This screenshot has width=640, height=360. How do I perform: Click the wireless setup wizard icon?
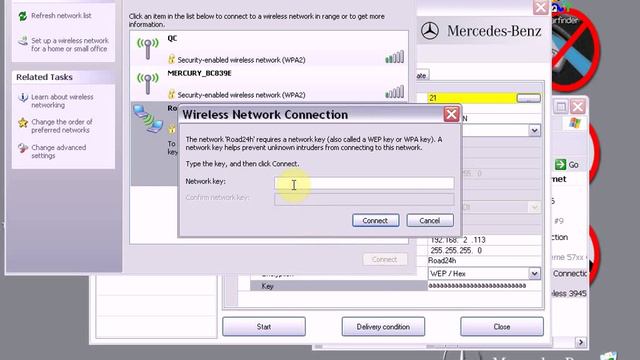coord(23,41)
